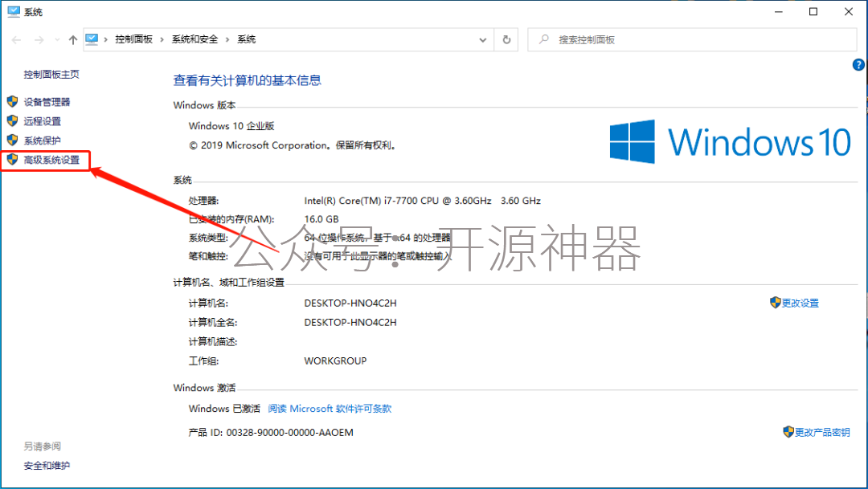Open the blue Help question mark

[858, 65]
